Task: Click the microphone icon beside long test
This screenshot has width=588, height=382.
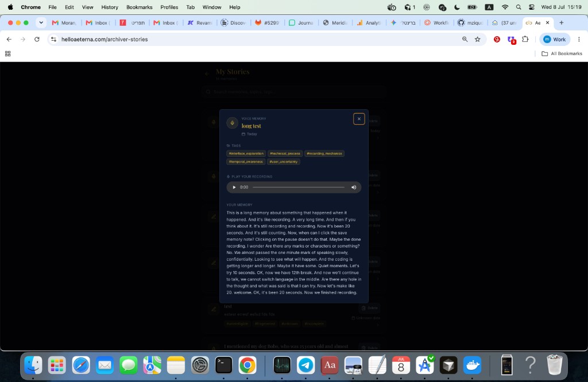Action: click(x=232, y=123)
